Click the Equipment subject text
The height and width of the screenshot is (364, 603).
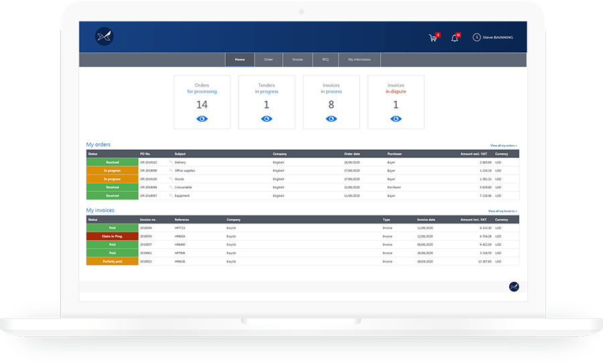pos(182,196)
